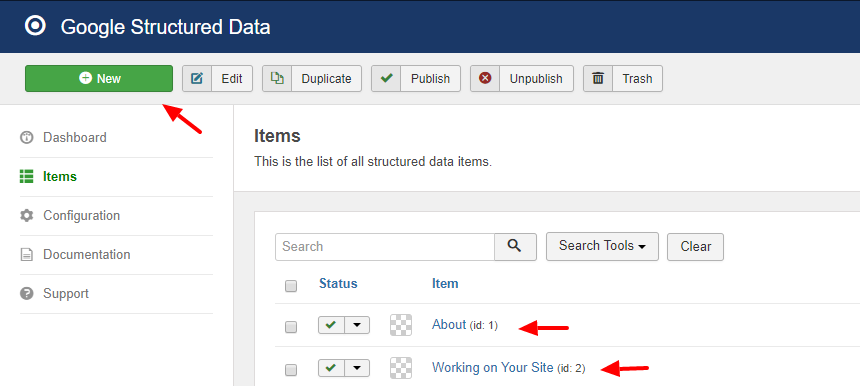The width and height of the screenshot is (860, 386).
Task: Toggle published status checkmark for About item
Action: 331,325
